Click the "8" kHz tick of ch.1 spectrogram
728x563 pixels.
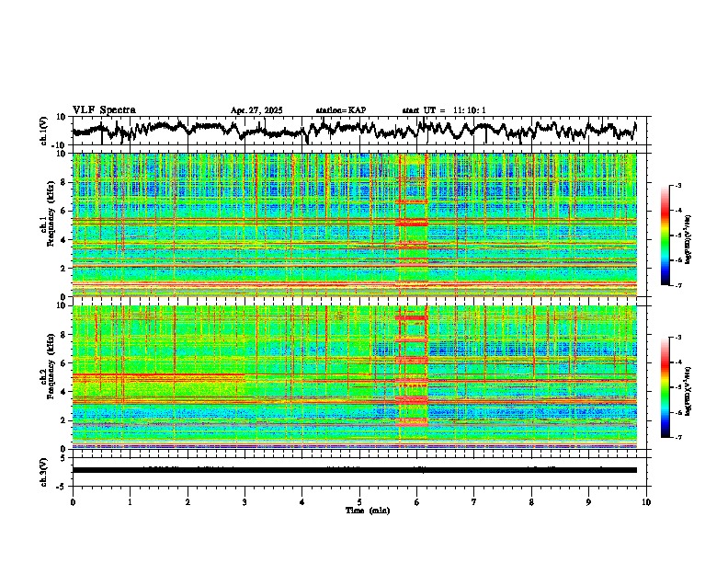tap(64, 182)
